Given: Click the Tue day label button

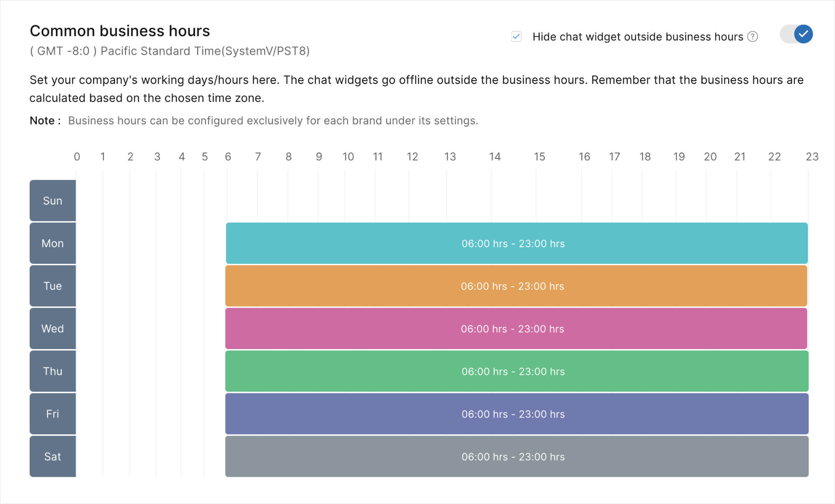Looking at the screenshot, I should coord(53,286).
